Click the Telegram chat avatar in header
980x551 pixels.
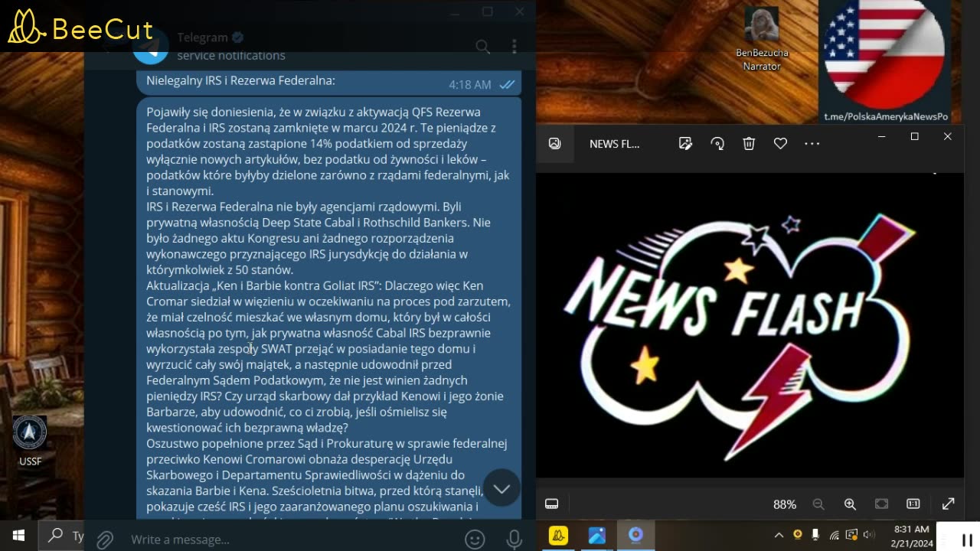[151, 46]
